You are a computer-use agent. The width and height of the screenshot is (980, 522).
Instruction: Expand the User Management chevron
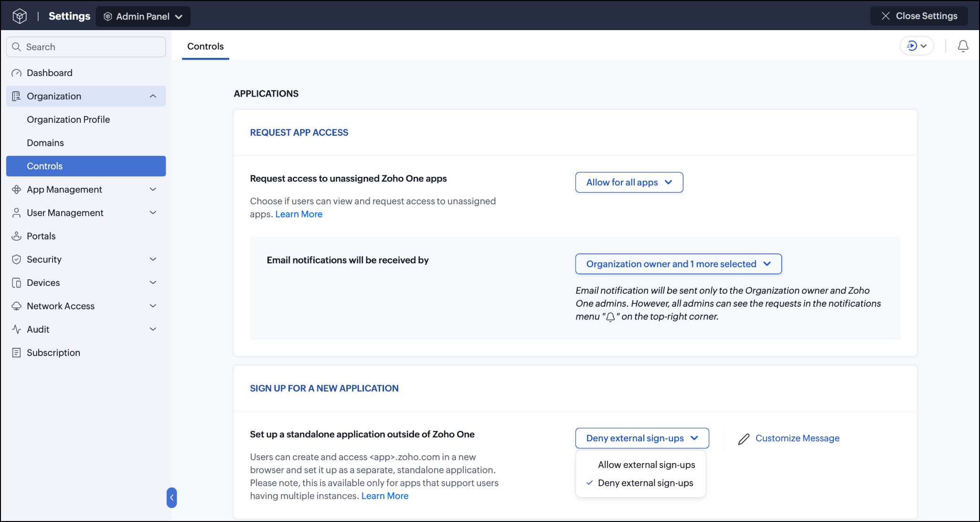(x=153, y=213)
